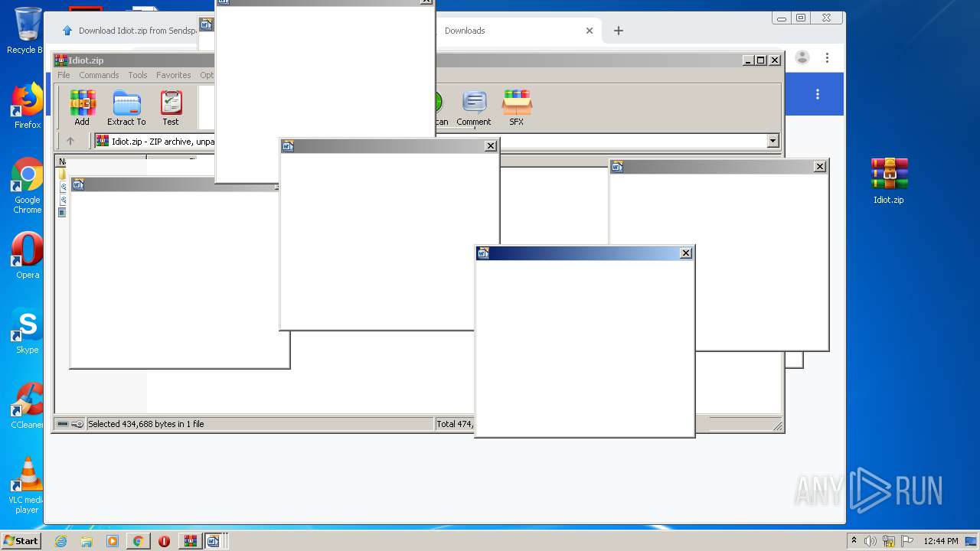Click the Word taskbar button
The width and height of the screenshot is (980, 551).
[214, 541]
